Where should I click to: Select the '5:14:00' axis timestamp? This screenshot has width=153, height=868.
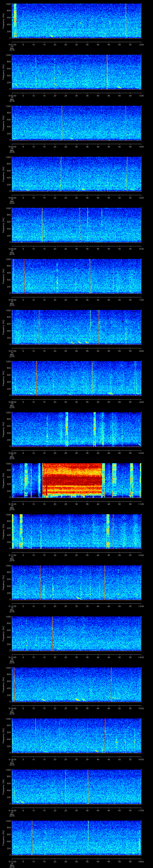(x=12, y=708)
